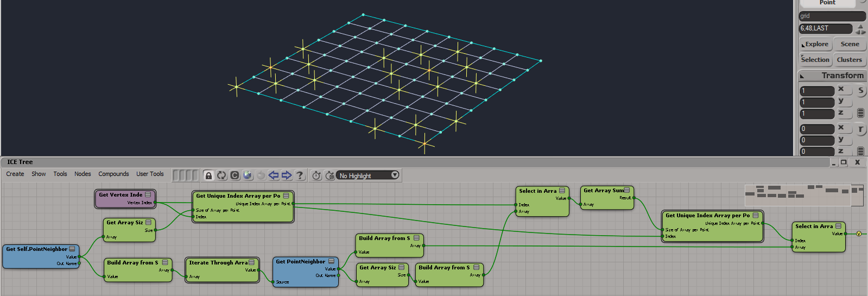Click the Clusters button
The height and width of the screenshot is (296, 868).
pos(849,60)
